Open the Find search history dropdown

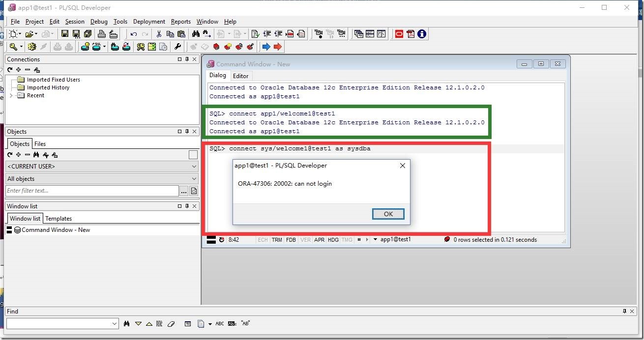point(115,324)
